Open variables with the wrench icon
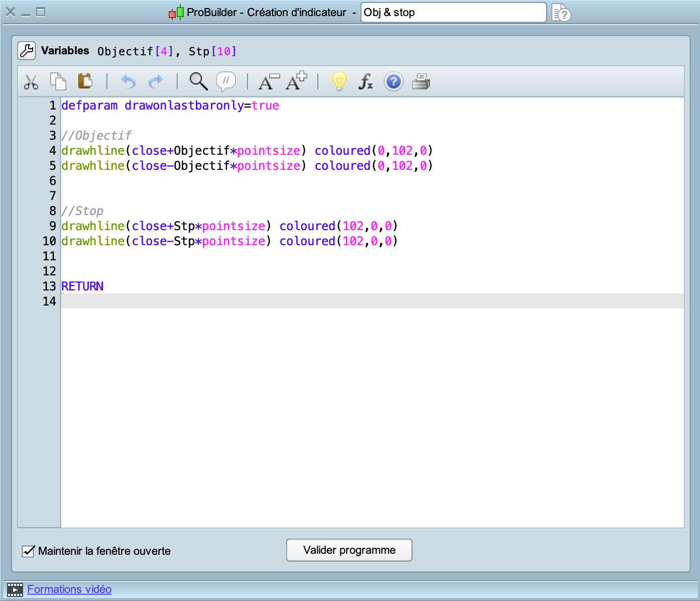The height and width of the screenshot is (601, 700). (27, 51)
